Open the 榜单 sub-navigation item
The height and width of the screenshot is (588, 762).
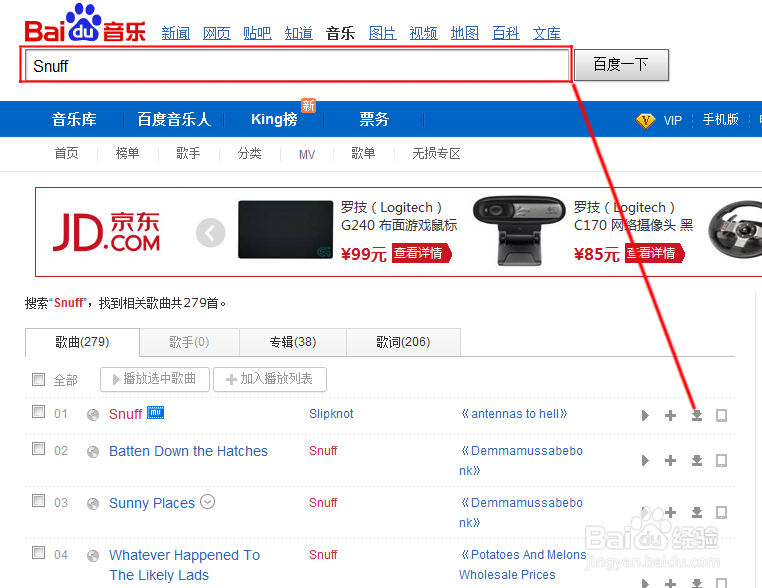pyautogui.click(x=127, y=154)
